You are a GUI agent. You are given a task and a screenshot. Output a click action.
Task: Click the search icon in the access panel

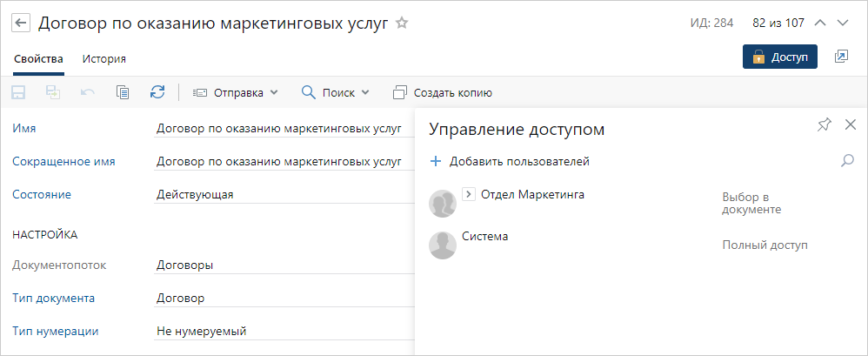tap(847, 161)
